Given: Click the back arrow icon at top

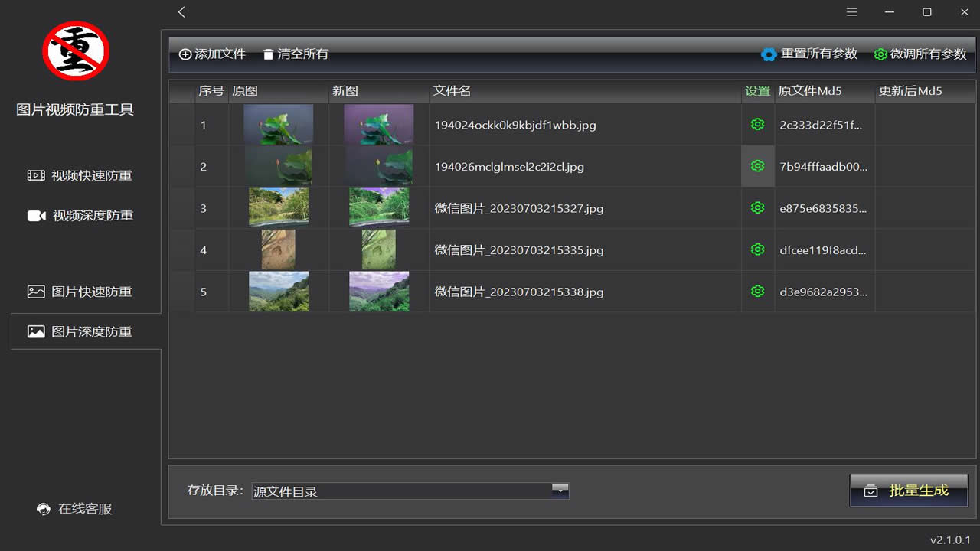Looking at the screenshot, I should tap(181, 12).
